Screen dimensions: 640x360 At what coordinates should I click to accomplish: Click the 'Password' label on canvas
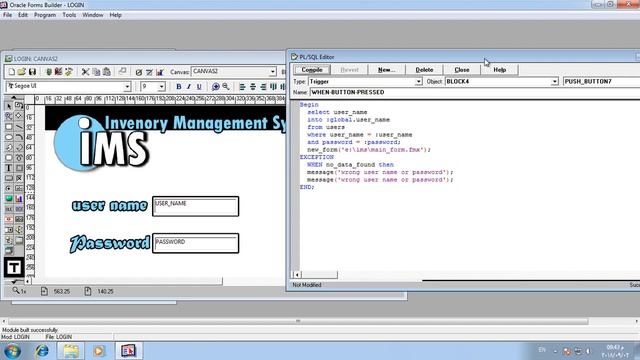pos(110,244)
